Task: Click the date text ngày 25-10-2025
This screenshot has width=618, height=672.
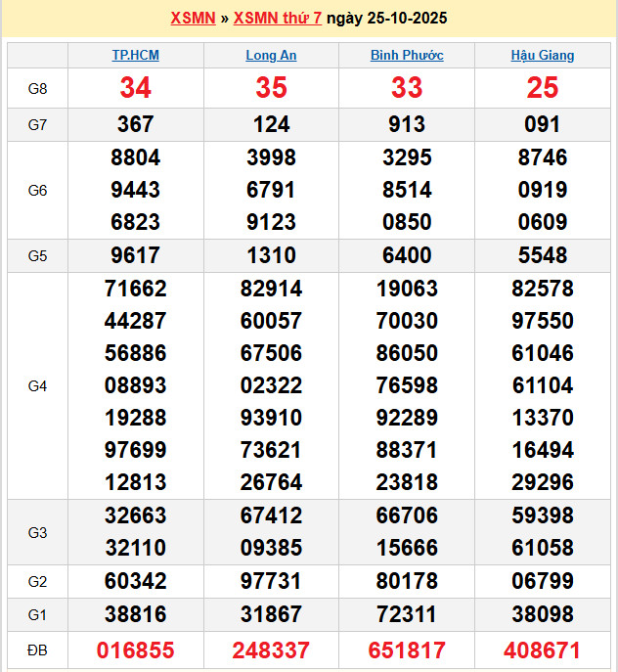Action: pos(387,19)
